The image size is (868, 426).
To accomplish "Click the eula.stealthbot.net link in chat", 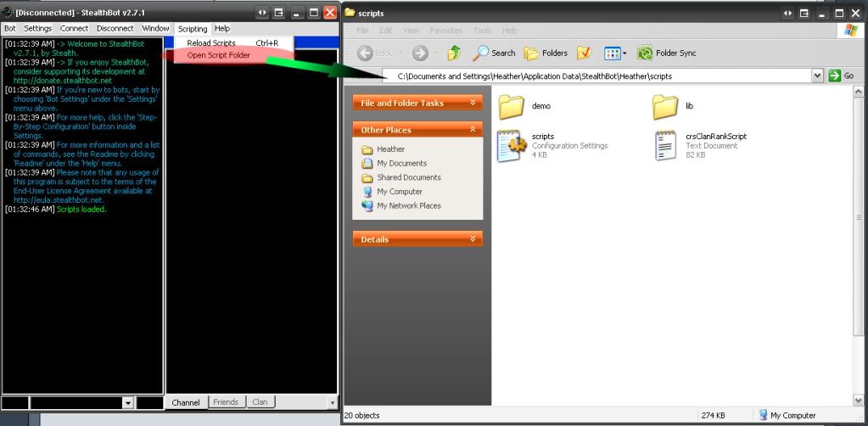I will click(x=59, y=200).
